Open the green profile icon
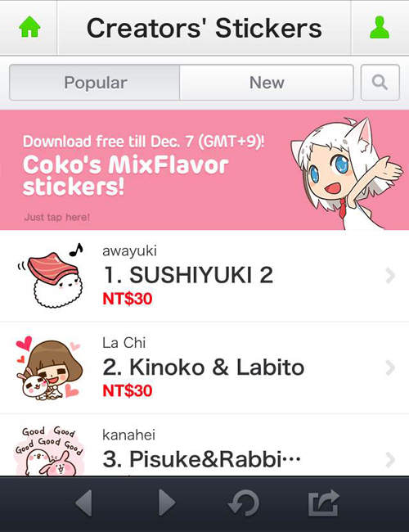This screenshot has width=409, height=532. point(380,27)
